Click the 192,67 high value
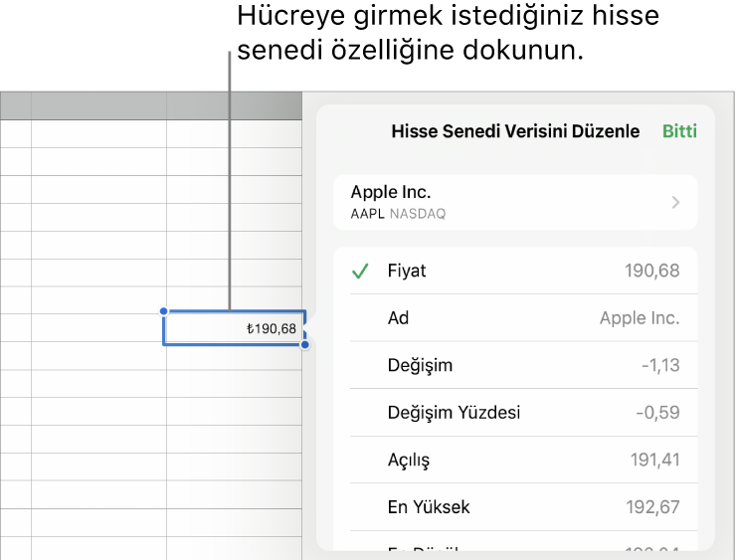The height and width of the screenshot is (560, 736). [652, 507]
